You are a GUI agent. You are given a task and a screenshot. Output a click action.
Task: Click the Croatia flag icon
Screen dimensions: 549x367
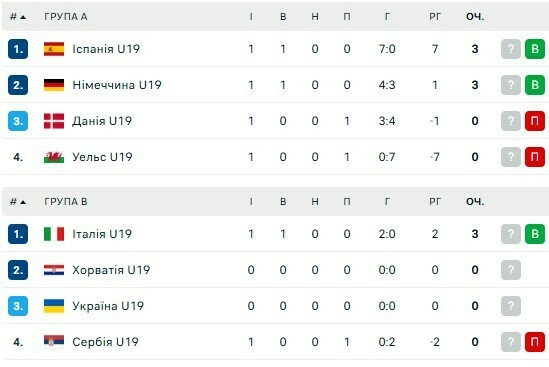pos(54,270)
